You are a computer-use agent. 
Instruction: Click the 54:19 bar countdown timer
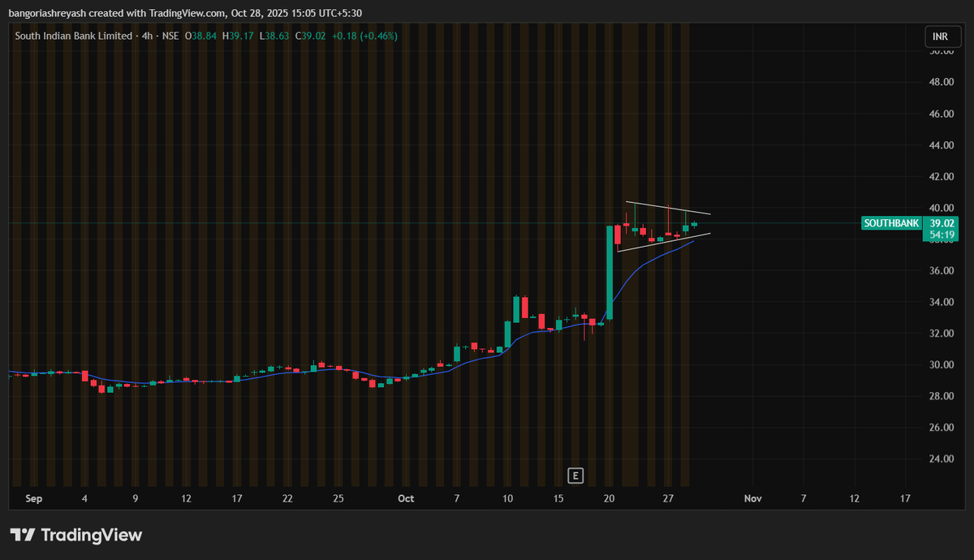(942, 235)
